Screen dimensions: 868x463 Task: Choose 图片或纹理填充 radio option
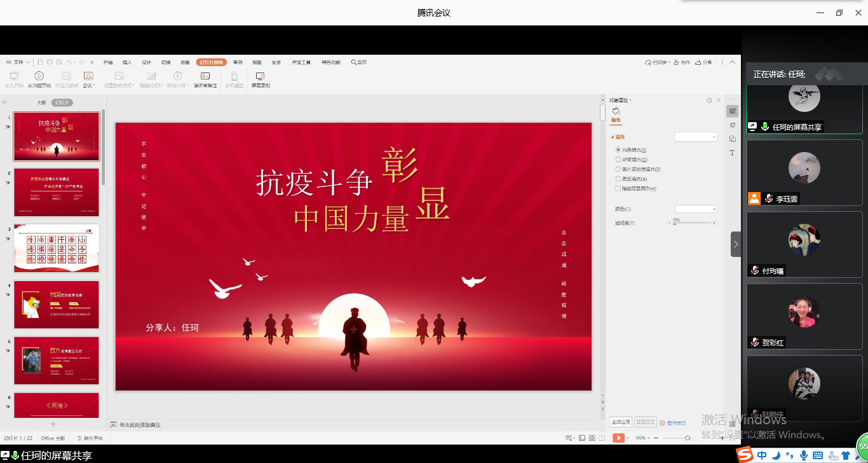coord(618,169)
